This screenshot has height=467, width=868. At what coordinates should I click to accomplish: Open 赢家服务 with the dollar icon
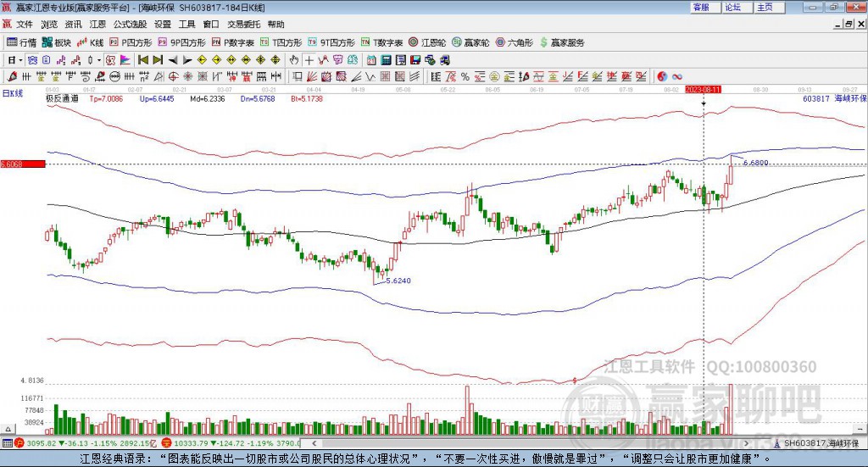562,42
